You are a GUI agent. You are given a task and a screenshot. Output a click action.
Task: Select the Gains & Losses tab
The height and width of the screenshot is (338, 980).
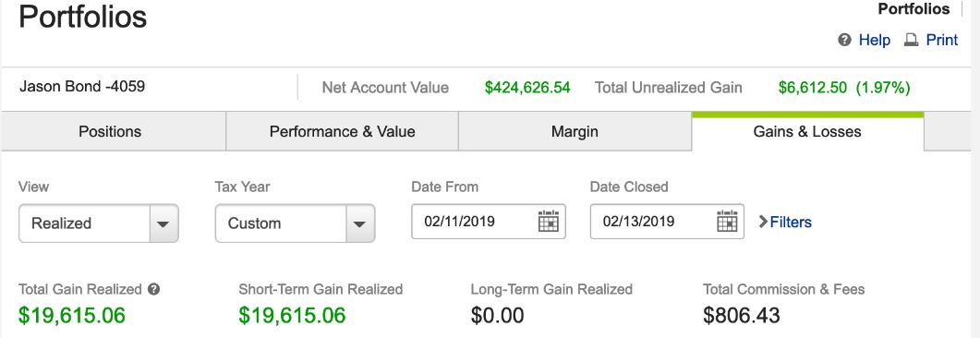click(807, 132)
